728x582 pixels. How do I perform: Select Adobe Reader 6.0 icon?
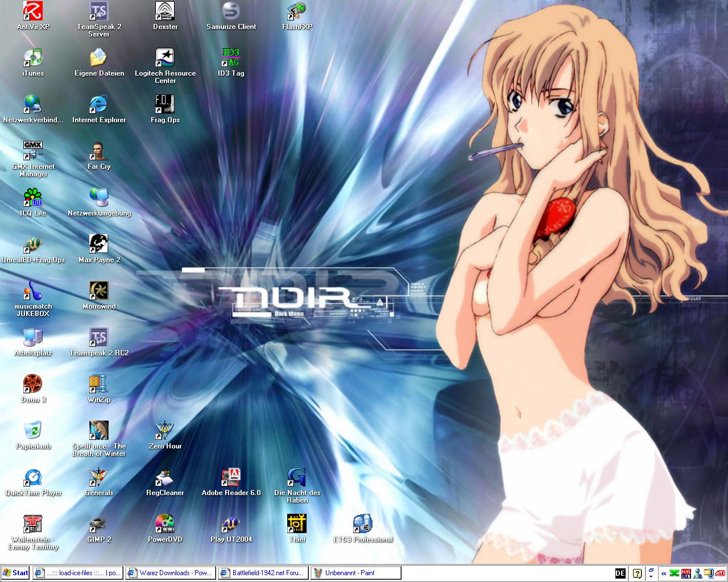[x=231, y=482]
